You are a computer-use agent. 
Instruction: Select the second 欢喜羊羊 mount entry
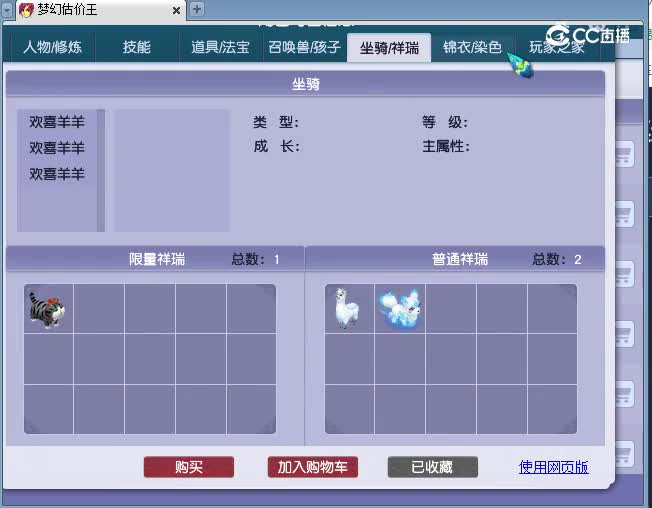point(57,148)
